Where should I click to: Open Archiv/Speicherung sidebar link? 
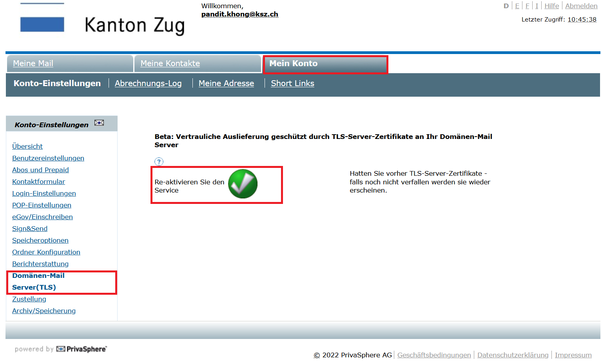(x=44, y=311)
